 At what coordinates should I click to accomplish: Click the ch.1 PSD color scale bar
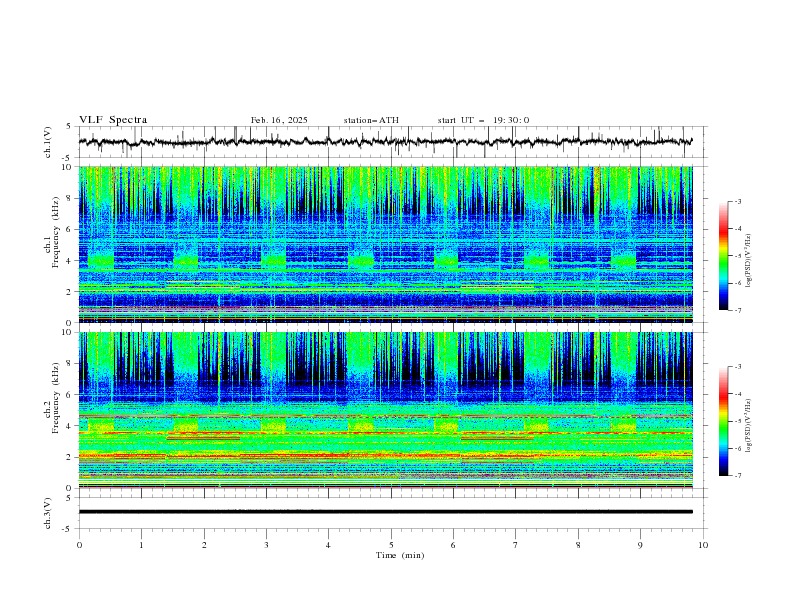point(723,256)
